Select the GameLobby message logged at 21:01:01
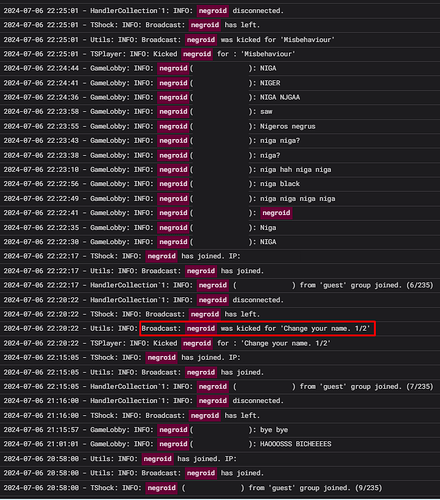440x500 pixels. [220, 444]
